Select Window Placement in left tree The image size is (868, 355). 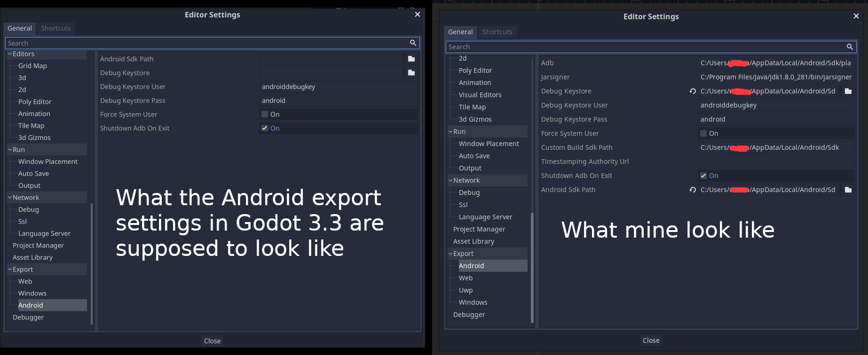[x=48, y=162]
